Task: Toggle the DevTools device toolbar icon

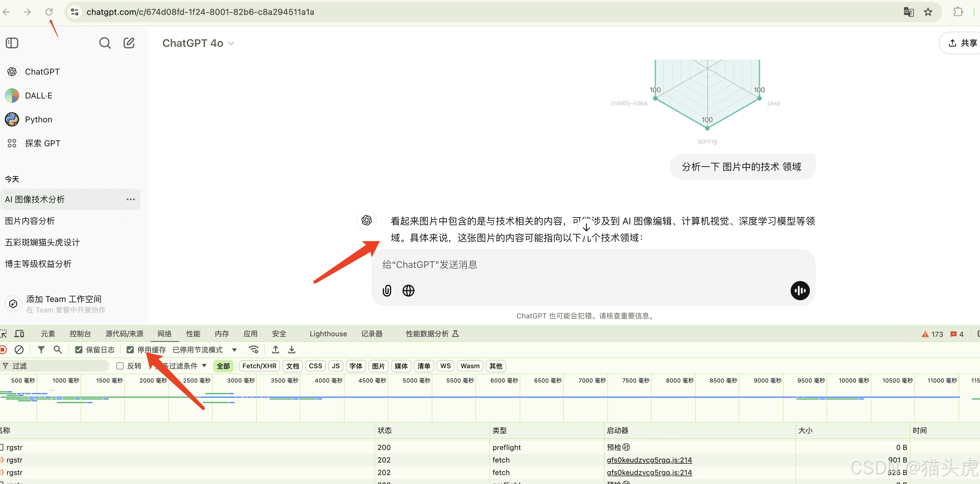Action: 19,333
